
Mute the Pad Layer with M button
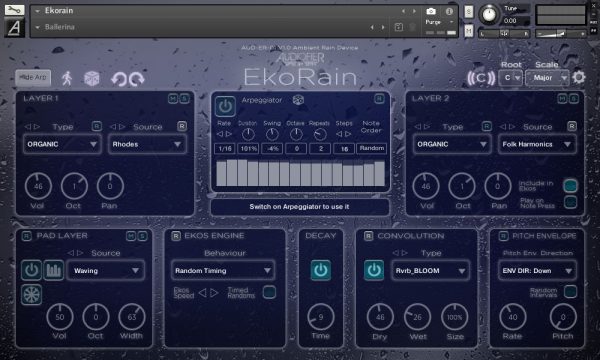pos(131,236)
